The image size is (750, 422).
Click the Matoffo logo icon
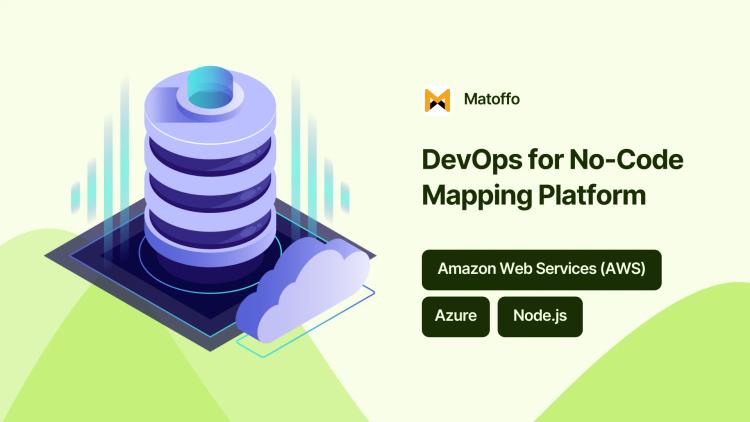(437, 100)
